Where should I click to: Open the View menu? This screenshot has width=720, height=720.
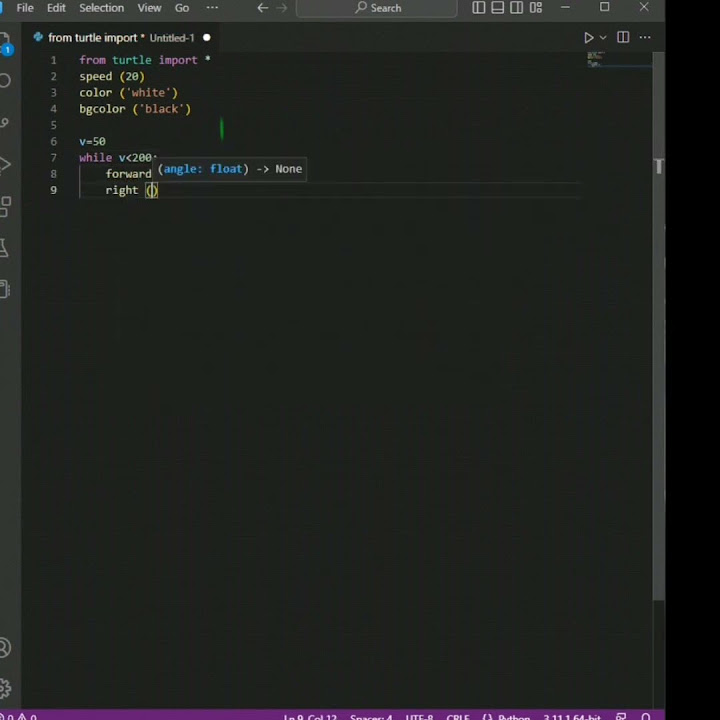pyautogui.click(x=149, y=8)
